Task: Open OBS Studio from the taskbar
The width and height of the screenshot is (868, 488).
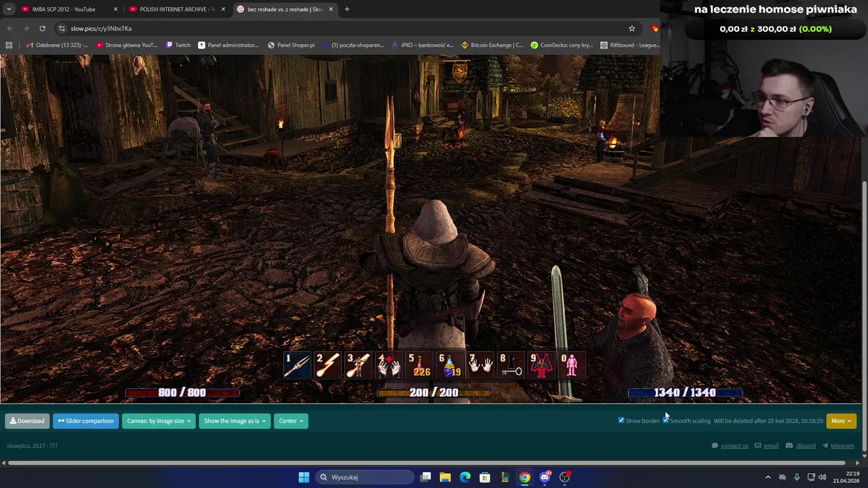Action: click(565, 477)
